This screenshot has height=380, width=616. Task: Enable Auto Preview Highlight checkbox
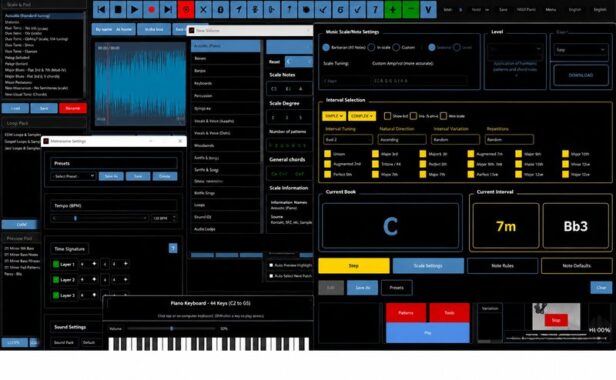click(271, 265)
